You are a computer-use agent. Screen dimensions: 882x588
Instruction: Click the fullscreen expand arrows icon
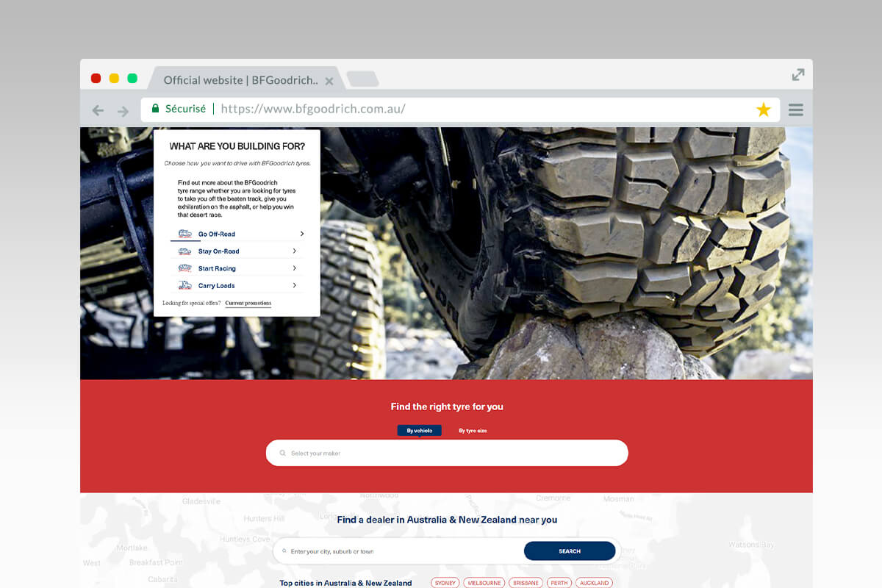click(798, 74)
